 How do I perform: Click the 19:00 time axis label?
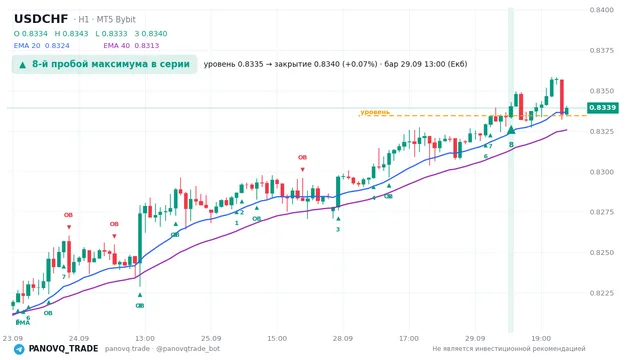(x=541, y=338)
